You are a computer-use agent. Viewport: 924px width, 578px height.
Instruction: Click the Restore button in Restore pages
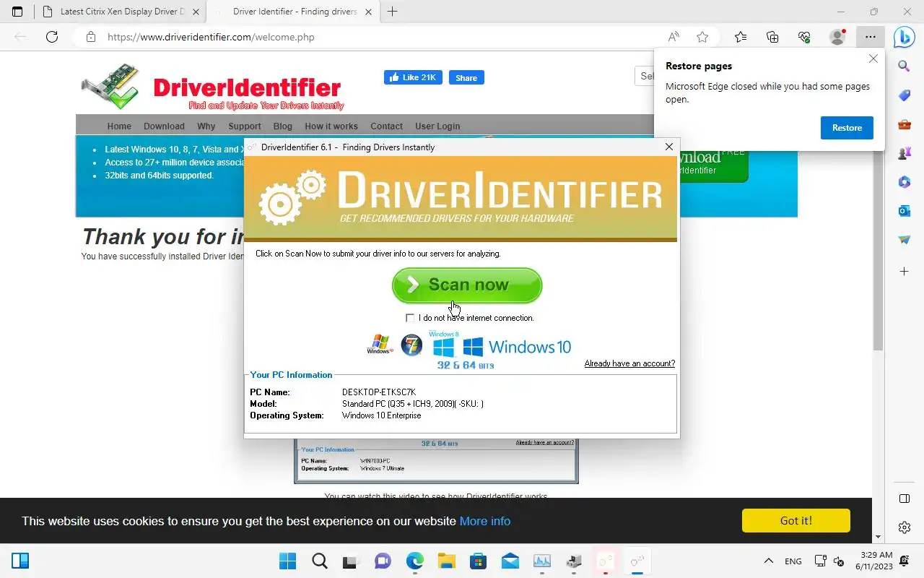point(847,128)
